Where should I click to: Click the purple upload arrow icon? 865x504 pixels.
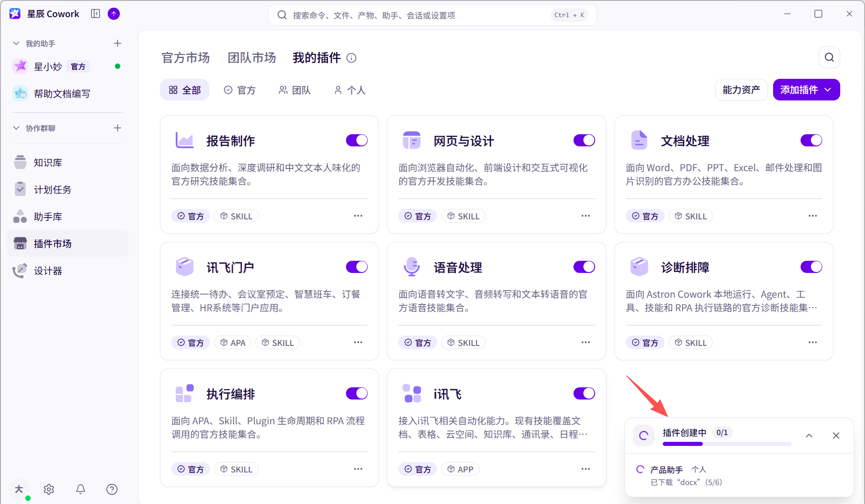click(x=114, y=14)
